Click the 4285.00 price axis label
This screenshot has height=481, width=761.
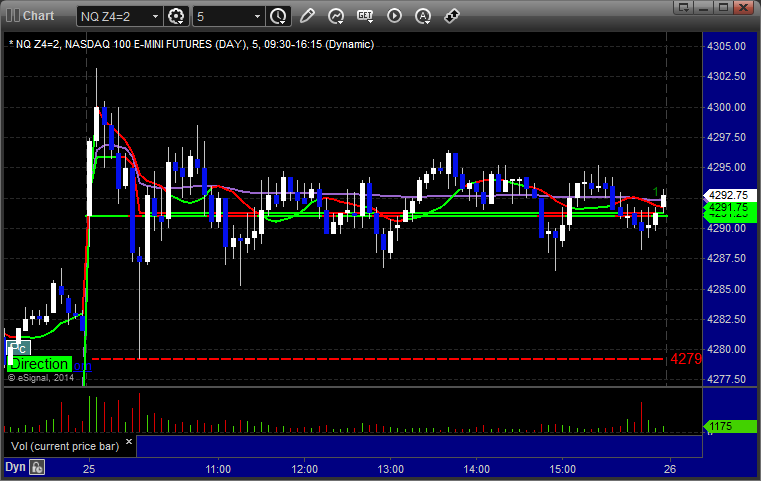pos(727,289)
